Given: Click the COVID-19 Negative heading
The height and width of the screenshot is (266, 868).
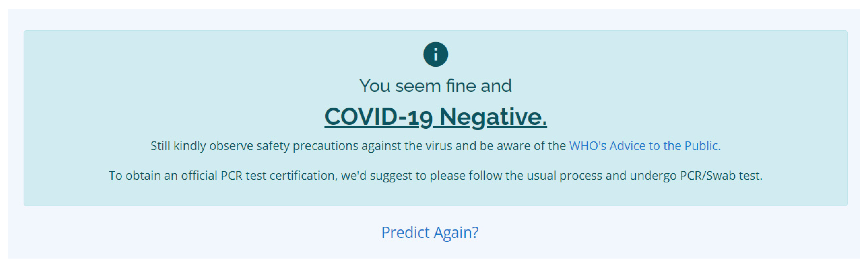Looking at the screenshot, I should tap(435, 117).
